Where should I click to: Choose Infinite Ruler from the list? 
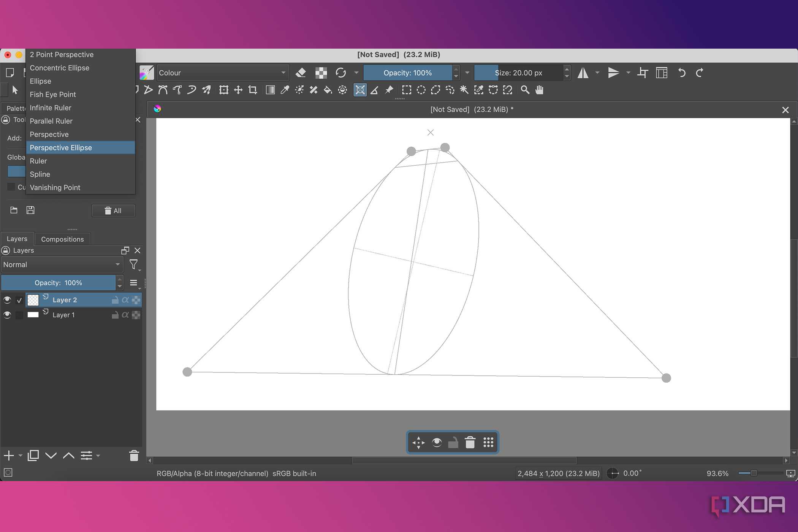(81, 108)
